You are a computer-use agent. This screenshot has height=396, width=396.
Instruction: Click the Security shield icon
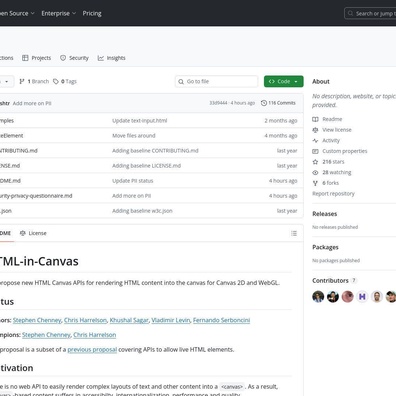click(x=63, y=58)
